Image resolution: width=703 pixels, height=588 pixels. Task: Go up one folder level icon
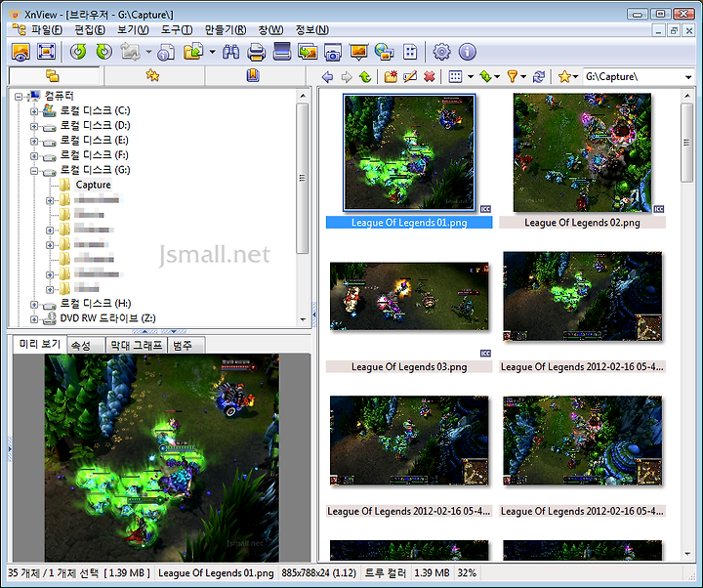click(x=365, y=77)
